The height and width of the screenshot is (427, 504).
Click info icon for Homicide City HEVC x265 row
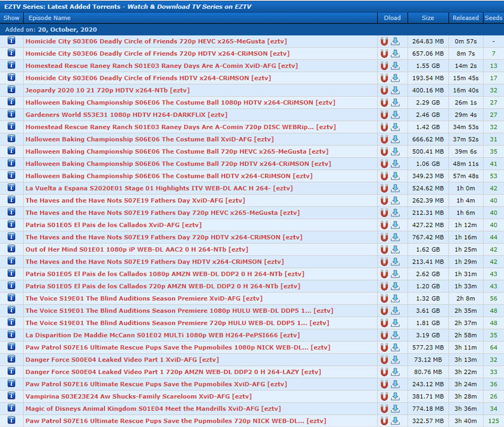[x=11, y=41]
